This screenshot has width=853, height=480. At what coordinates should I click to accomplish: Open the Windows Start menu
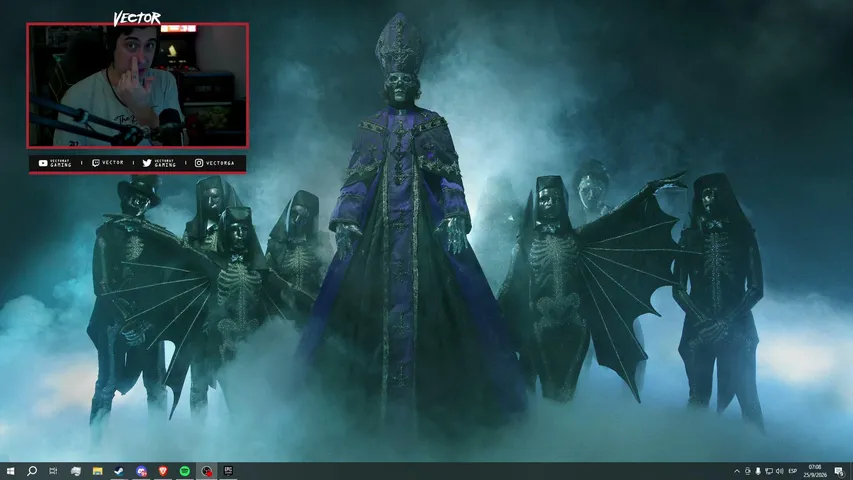[x=10, y=471]
